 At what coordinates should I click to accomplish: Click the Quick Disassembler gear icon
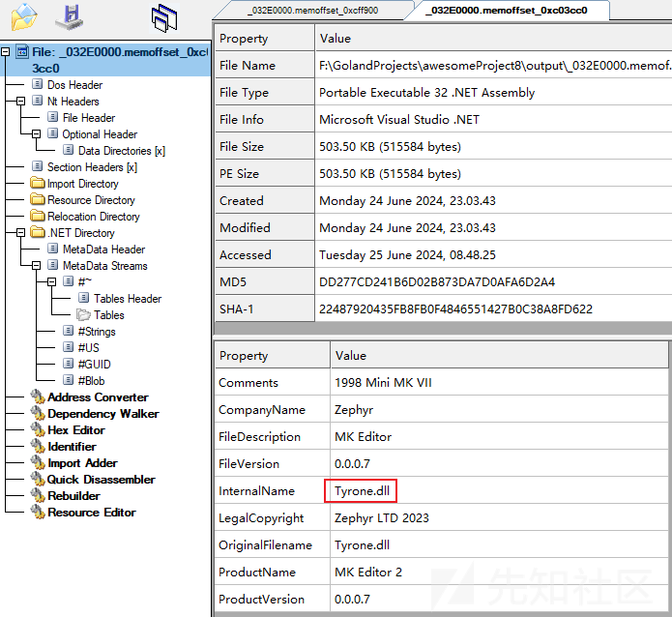[38, 479]
